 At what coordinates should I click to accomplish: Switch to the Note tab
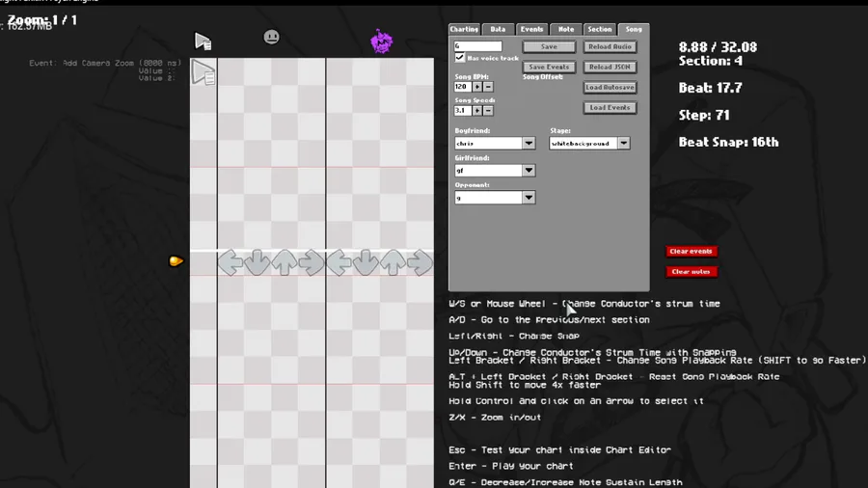566,29
